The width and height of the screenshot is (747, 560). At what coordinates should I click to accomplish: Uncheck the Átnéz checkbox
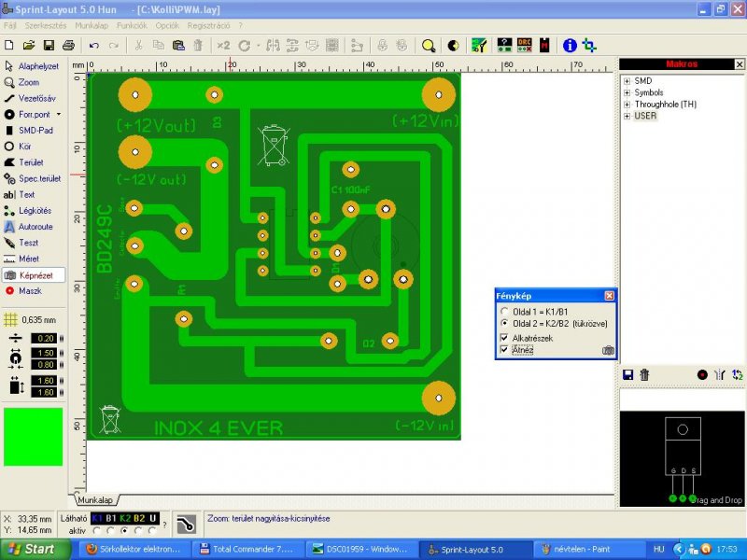point(504,349)
